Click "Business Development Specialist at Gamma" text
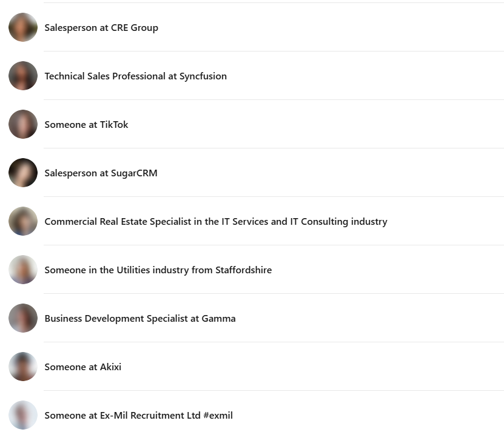This screenshot has height=432, width=504. pos(139,319)
